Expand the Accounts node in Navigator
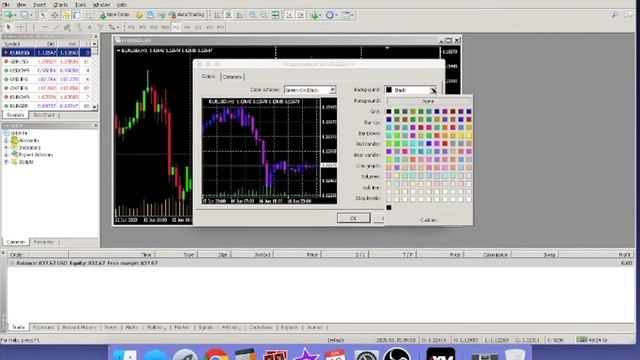Viewport: 640px width, 360px height. [x=6, y=140]
